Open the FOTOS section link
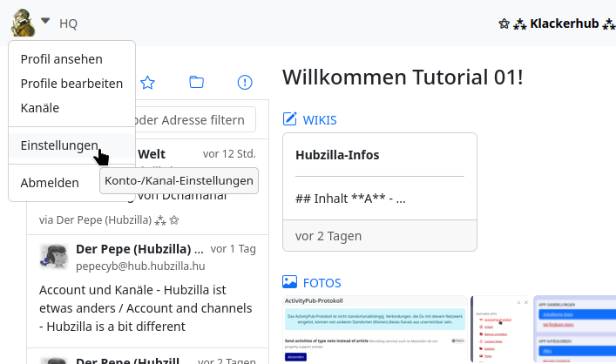616x364 pixels. click(322, 282)
